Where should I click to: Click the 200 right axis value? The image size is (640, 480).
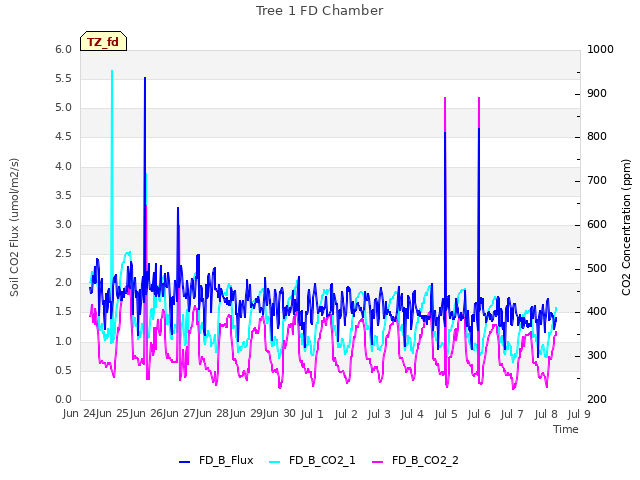[x=597, y=399]
